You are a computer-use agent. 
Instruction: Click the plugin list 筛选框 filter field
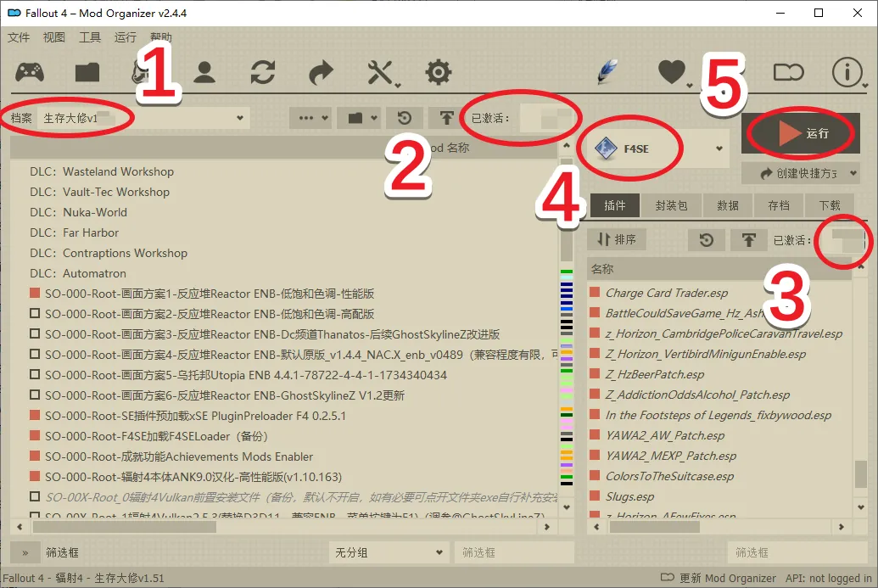point(797,552)
